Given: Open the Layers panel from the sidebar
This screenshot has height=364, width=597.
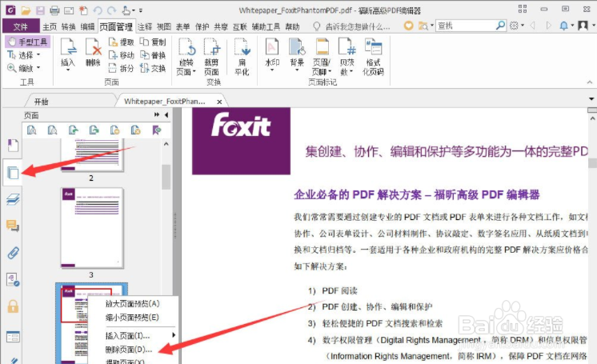Looking at the screenshot, I should [13, 199].
